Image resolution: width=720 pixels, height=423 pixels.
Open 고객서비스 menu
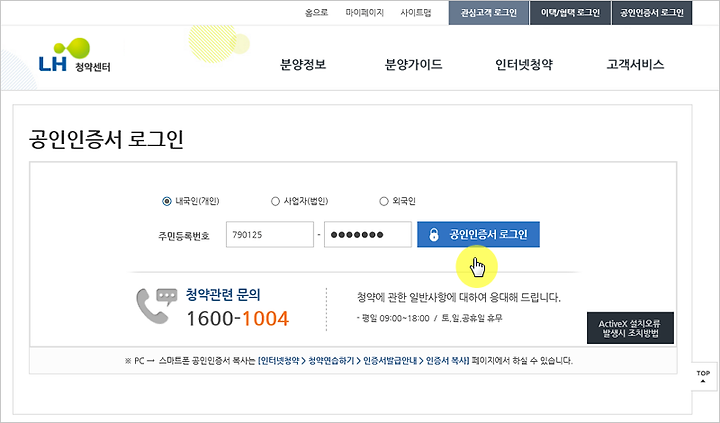pos(635,65)
